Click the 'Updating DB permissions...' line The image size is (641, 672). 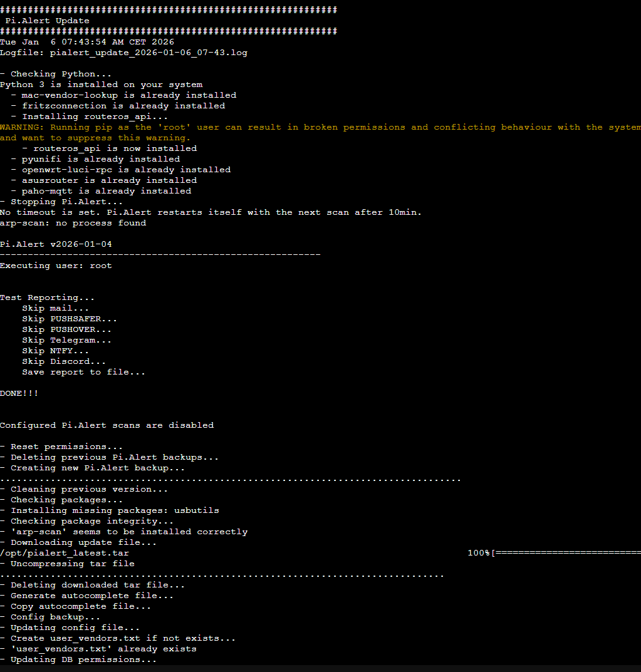[83, 659]
